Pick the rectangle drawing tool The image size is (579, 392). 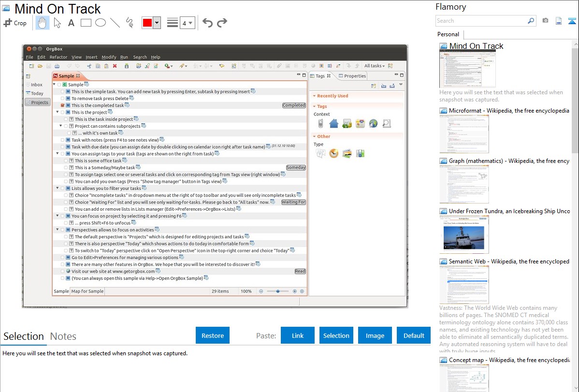coord(86,23)
